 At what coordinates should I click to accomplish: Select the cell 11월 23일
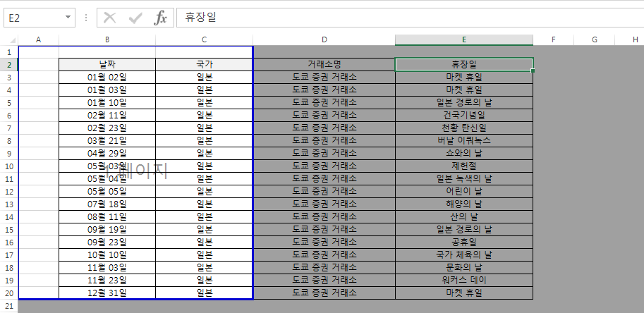(x=107, y=280)
